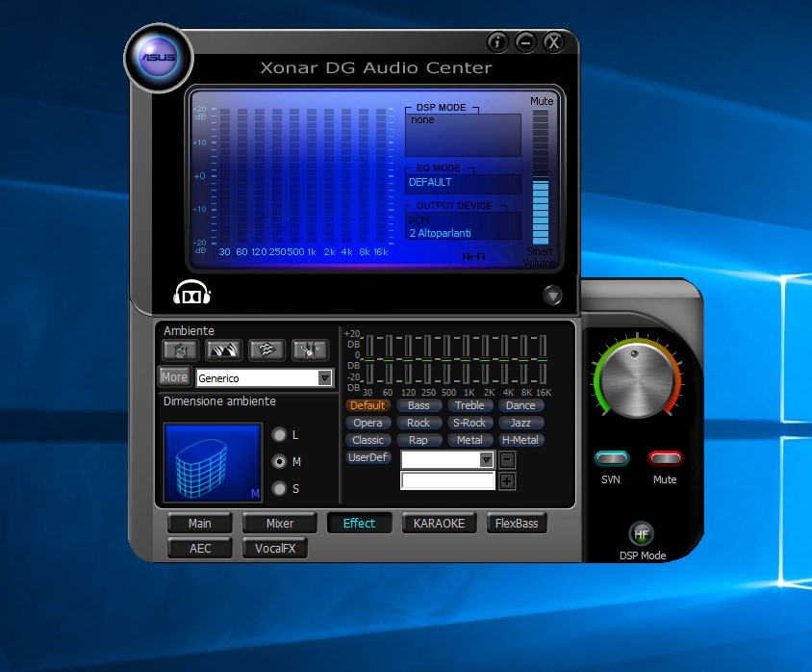Viewport: 812px width, 672px height.
Task: Select the S-Rock EQ preset
Action: click(469, 423)
